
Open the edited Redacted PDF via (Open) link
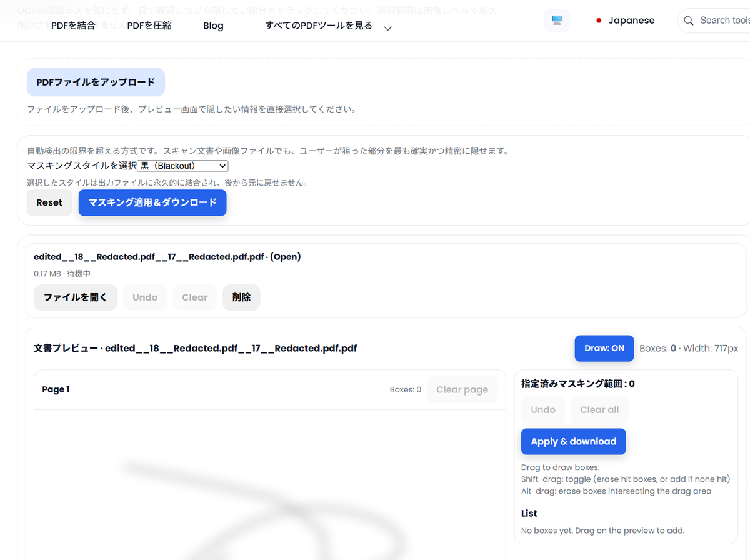[286, 256]
